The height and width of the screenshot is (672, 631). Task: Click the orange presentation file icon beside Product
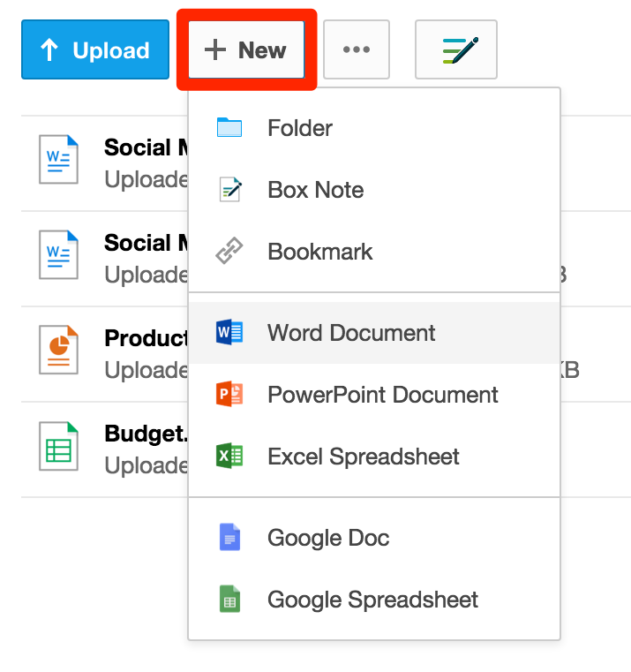(58, 351)
